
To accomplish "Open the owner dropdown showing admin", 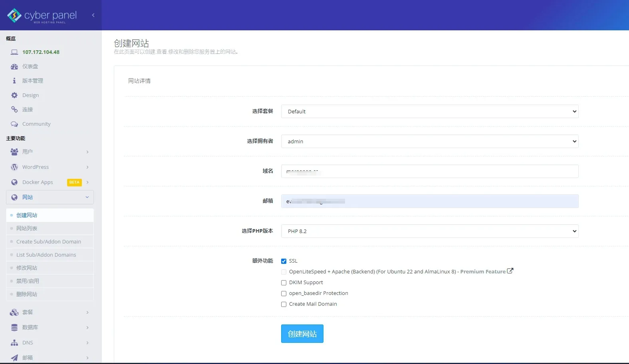I will pos(429,141).
